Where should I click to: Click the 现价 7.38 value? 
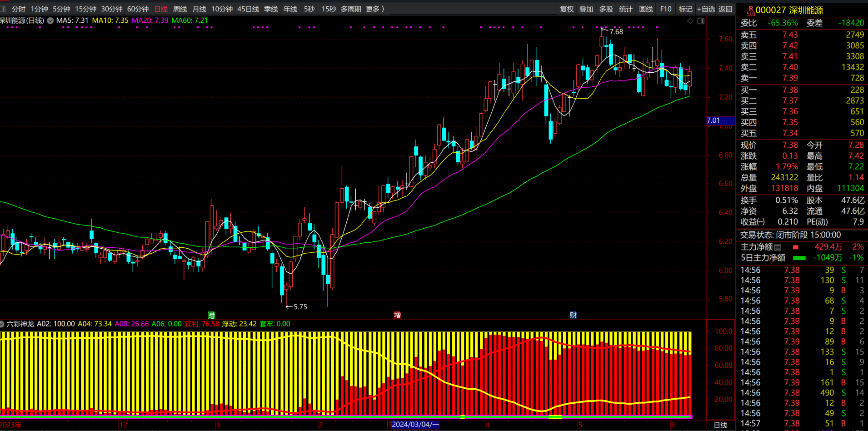pos(790,145)
